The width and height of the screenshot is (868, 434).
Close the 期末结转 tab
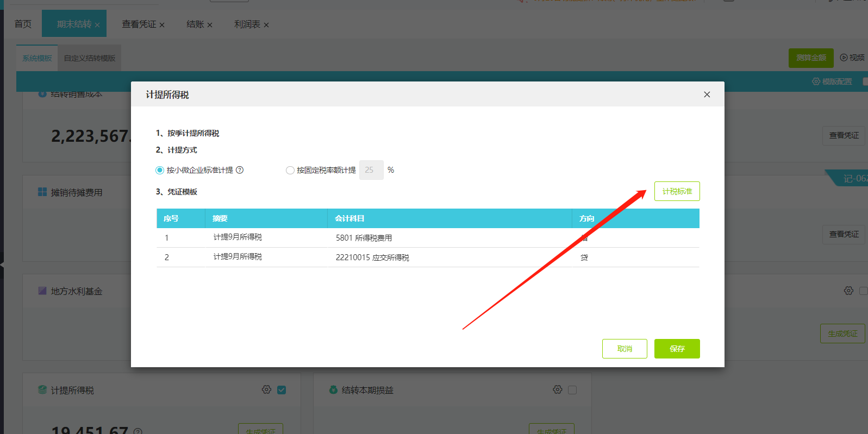[97, 25]
